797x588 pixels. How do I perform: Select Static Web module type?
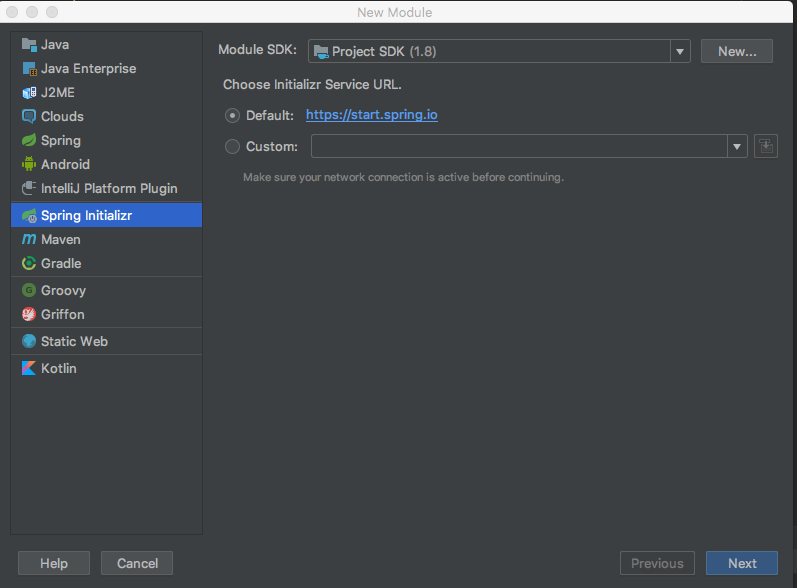[74, 342]
